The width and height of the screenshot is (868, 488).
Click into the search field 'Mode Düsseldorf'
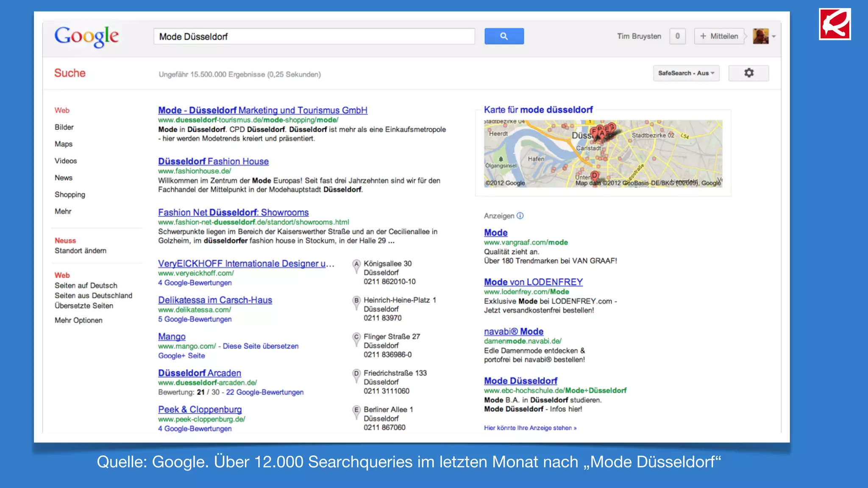(x=314, y=36)
